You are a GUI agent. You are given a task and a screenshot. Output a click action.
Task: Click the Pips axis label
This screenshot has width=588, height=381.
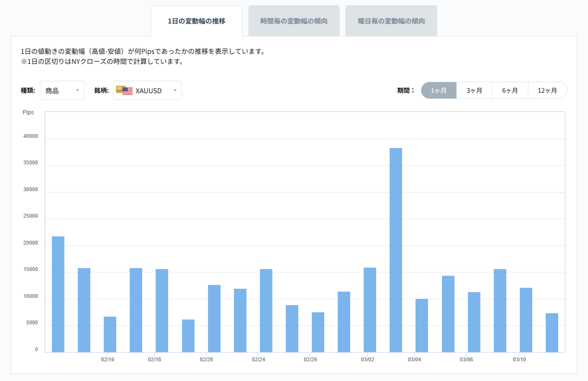point(28,112)
